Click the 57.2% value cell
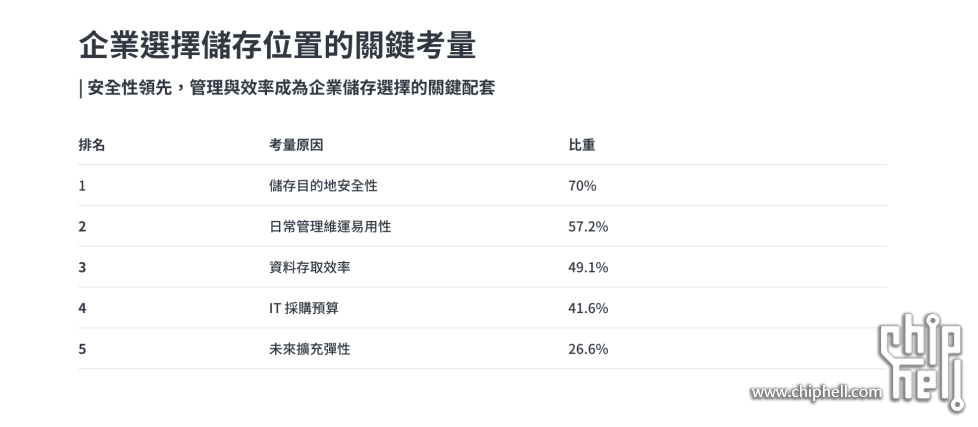This screenshot has height=427, width=978. pyautogui.click(x=588, y=226)
